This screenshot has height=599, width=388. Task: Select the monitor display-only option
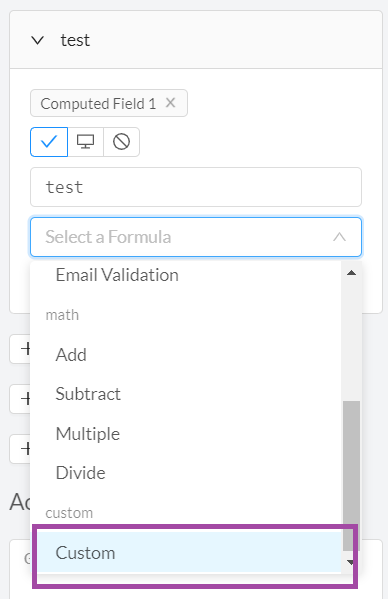coord(86,142)
